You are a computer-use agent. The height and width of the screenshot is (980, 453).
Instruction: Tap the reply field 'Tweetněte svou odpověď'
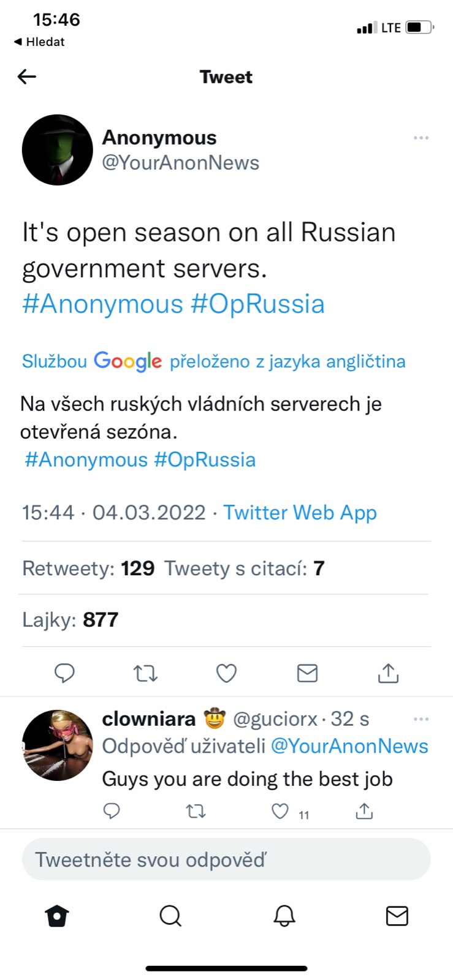point(226,859)
